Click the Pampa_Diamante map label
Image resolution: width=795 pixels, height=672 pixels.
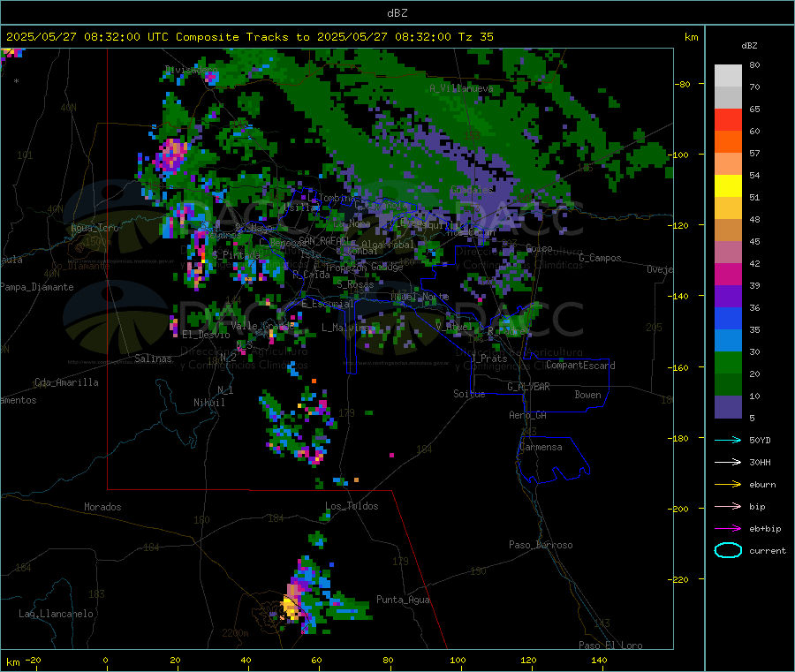tap(37, 287)
